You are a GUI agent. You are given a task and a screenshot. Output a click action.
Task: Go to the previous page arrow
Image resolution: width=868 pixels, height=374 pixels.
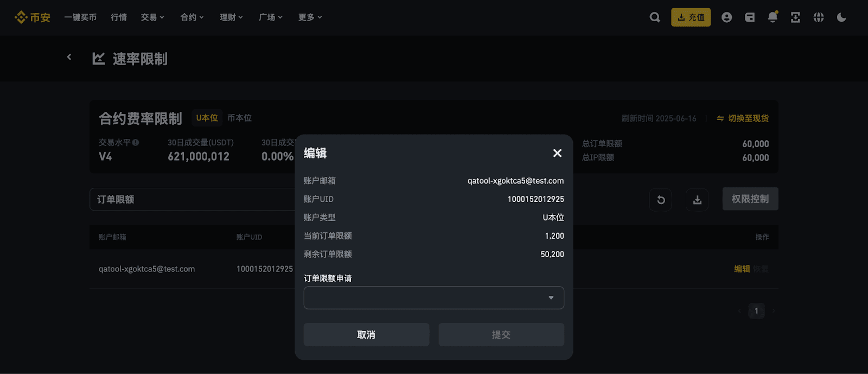click(x=739, y=311)
